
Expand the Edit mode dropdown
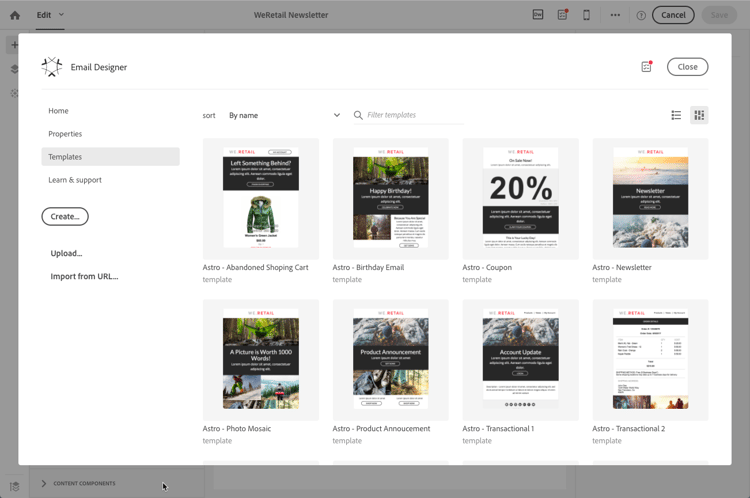(x=50, y=15)
